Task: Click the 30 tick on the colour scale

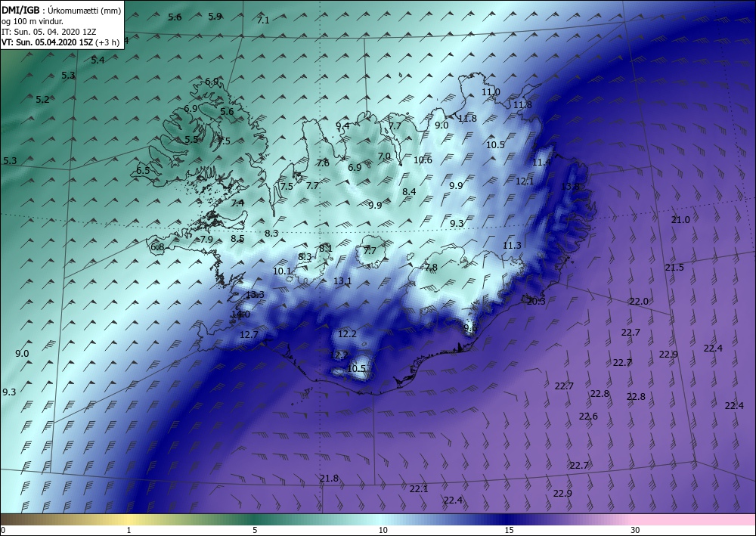Action: pyautogui.click(x=636, y=530)
